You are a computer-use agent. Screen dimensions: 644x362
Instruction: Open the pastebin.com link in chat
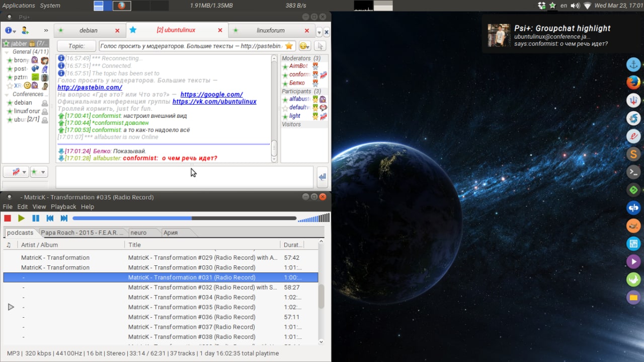coord(90,88)
